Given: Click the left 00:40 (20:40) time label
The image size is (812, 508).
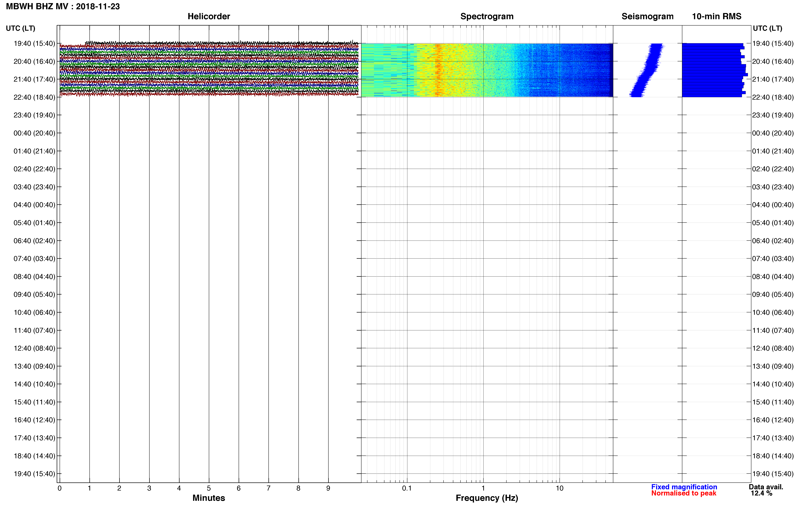Looking at the screenshot, I should point(34,133).
